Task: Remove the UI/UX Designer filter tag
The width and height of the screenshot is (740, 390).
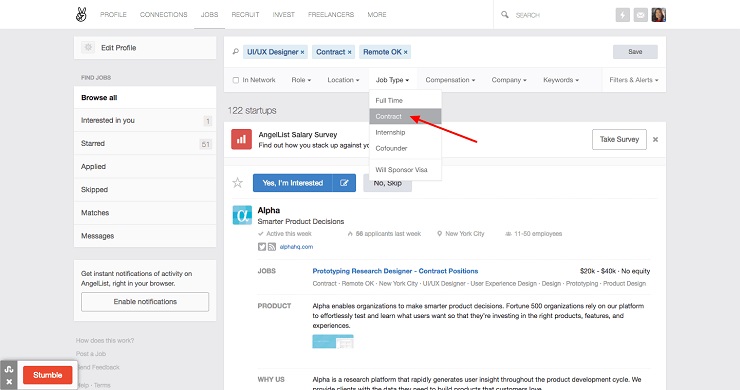Action: click(303, 52)
